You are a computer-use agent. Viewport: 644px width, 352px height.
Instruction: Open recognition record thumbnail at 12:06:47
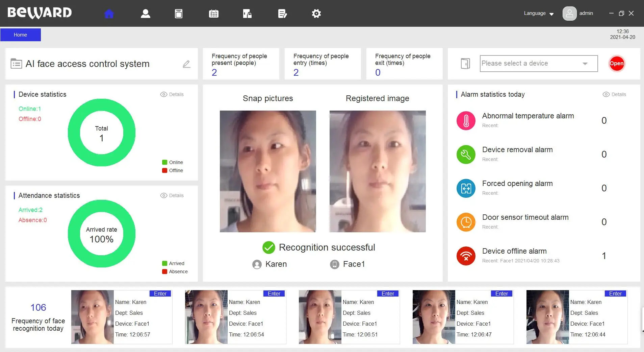434,317
